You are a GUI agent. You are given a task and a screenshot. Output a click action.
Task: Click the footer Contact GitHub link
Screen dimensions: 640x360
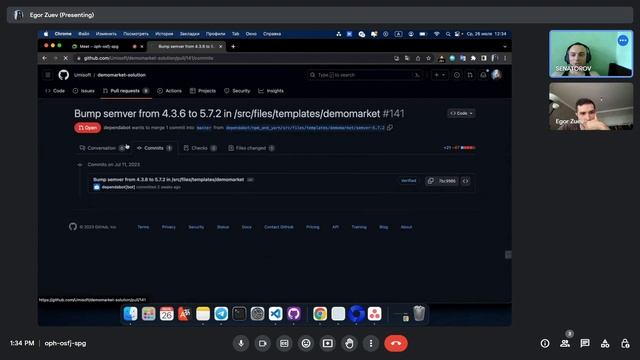[279, 227]
